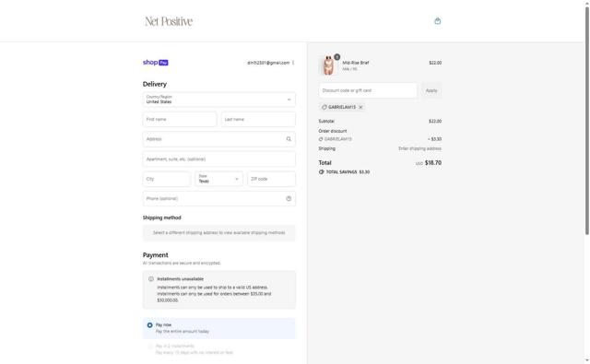Click the page vertical scrollbar

586,121
